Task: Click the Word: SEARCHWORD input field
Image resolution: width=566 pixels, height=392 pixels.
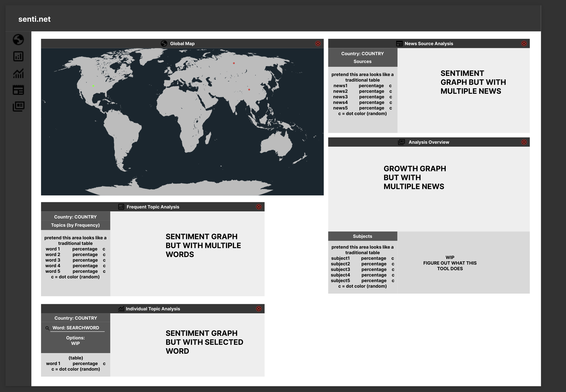Action: tap(77, 328)
